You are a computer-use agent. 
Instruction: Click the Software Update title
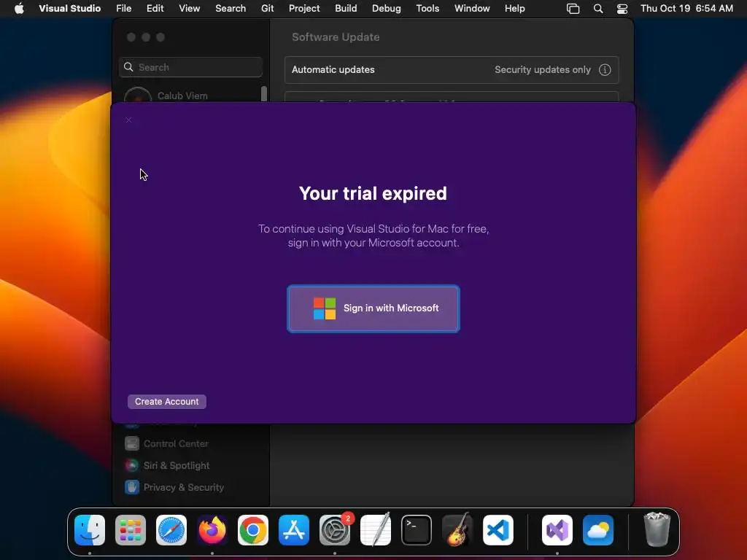point(336,37)
